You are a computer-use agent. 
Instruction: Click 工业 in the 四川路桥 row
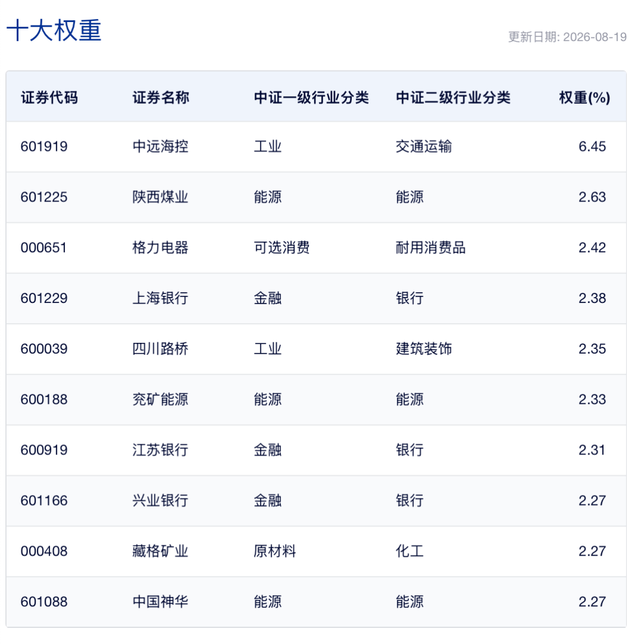coord(268,349)
